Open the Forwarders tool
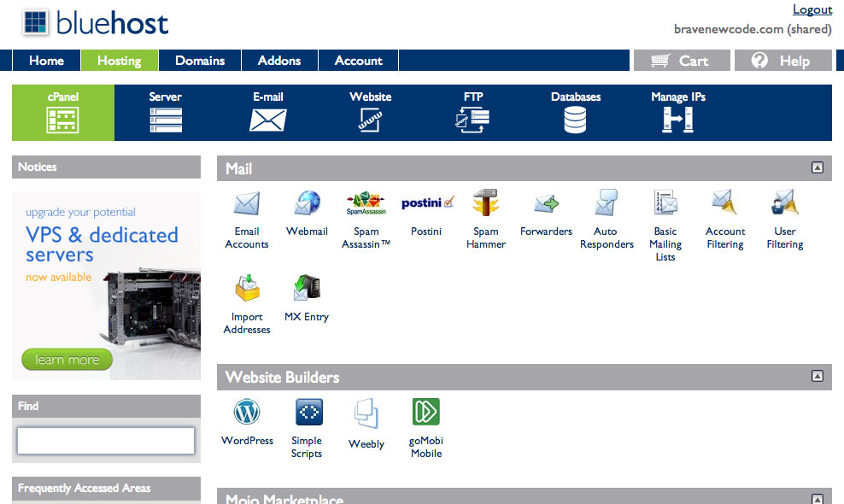The width and height of the screenshot is (844, 504). (x=545, y=205)
